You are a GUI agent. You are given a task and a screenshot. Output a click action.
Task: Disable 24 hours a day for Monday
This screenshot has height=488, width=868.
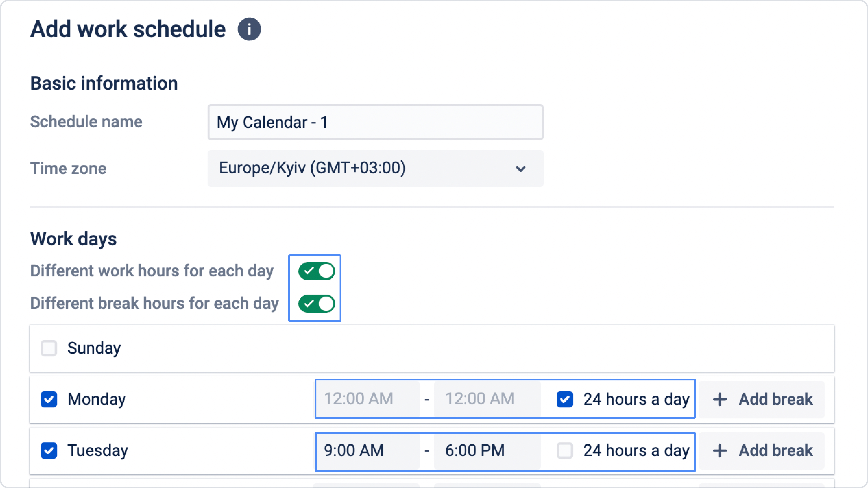pyautogui.click(x=564, y=399)
